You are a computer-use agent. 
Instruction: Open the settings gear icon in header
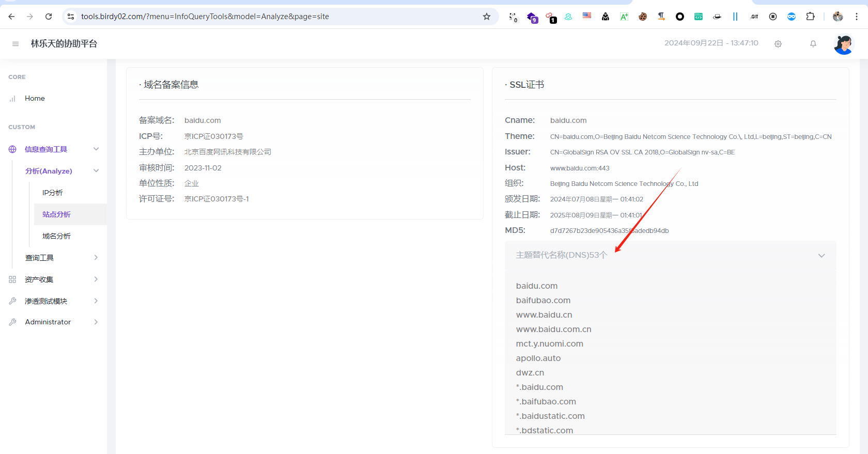(x=778, y=44)
